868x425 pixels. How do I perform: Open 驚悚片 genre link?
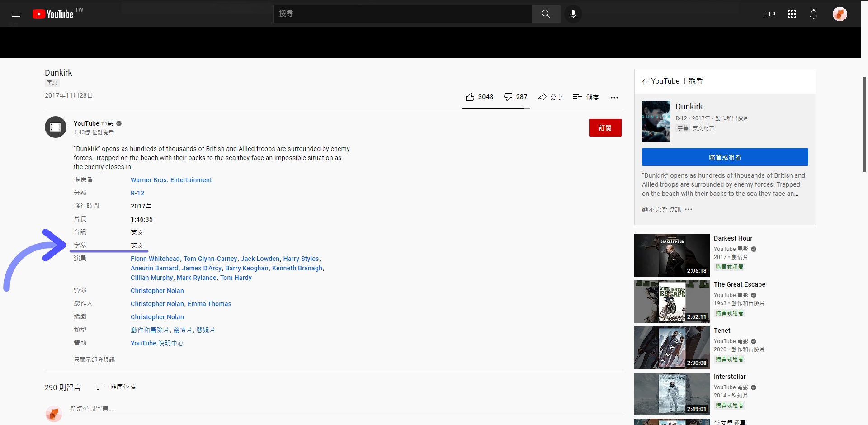coord(183,330)
